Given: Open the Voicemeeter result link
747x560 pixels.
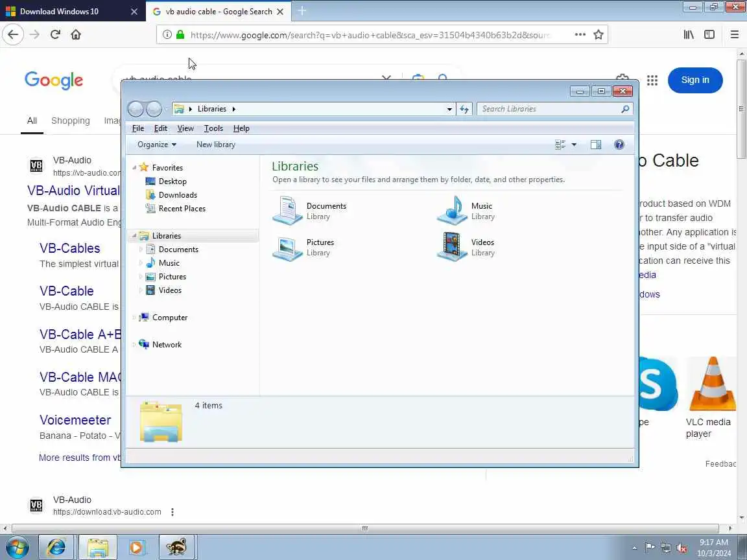Looking at the screenshot, I should point(75,420).
